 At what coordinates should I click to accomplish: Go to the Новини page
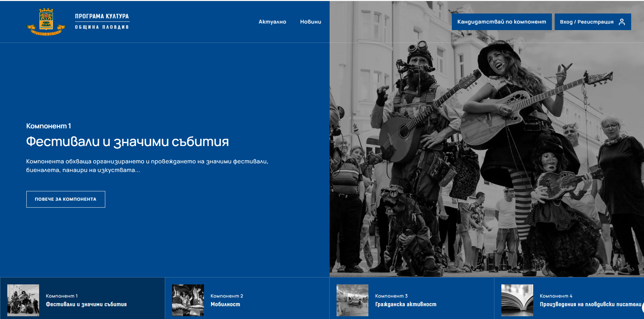[x=311, y=22]
